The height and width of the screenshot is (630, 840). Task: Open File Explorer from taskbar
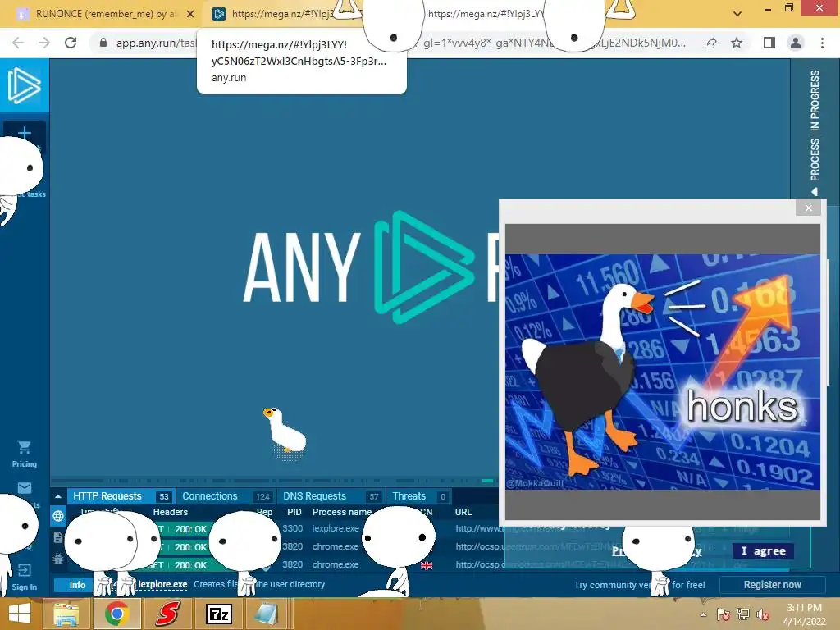66,614
